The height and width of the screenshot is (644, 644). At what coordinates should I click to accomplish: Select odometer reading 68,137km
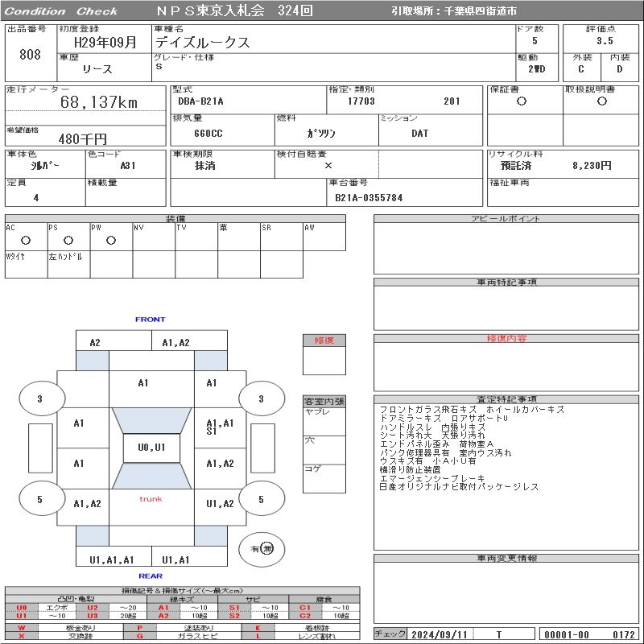[98, 102]
